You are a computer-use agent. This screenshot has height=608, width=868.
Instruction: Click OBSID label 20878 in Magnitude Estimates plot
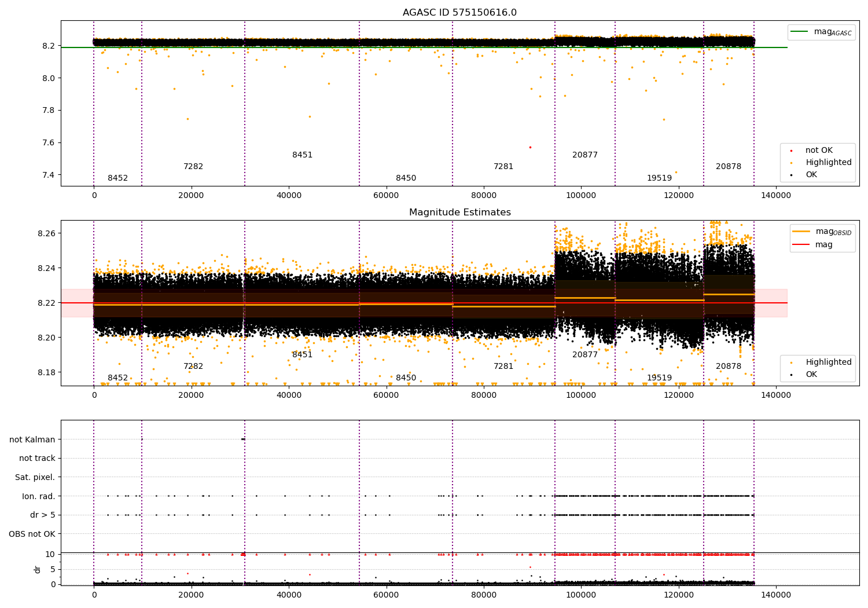tap(729, 367)
